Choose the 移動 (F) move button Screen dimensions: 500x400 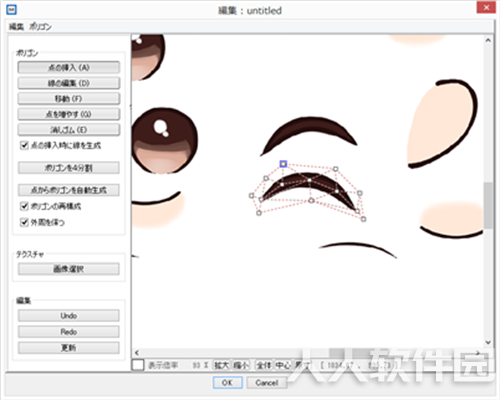[x=69, y=99]
